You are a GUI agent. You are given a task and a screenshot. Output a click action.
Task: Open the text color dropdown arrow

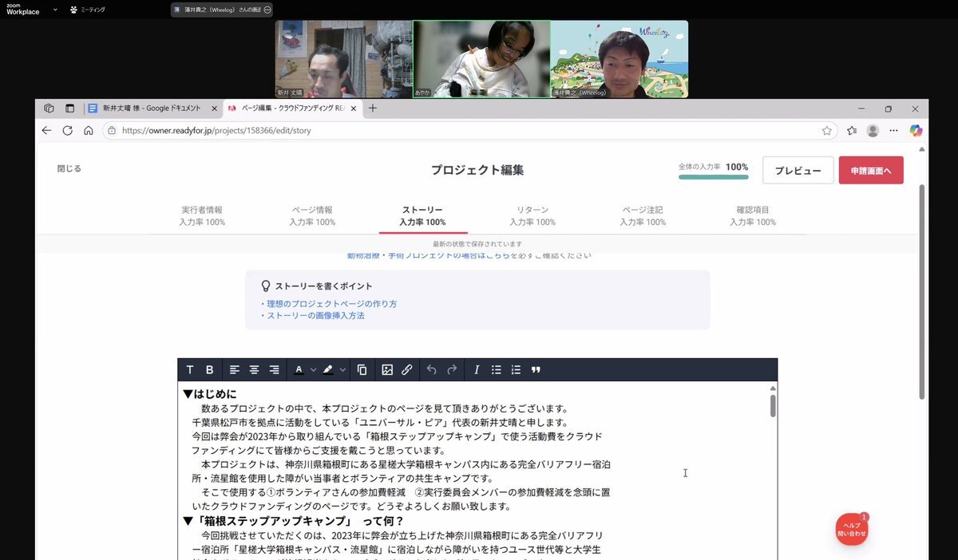pyautogui.click(x=313, y=369)
